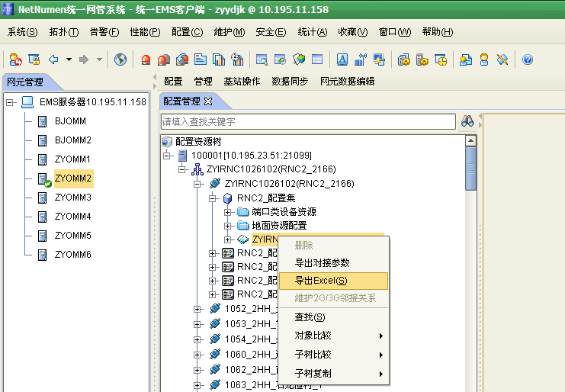Click the window with star icon

click(x=379, y=59)
